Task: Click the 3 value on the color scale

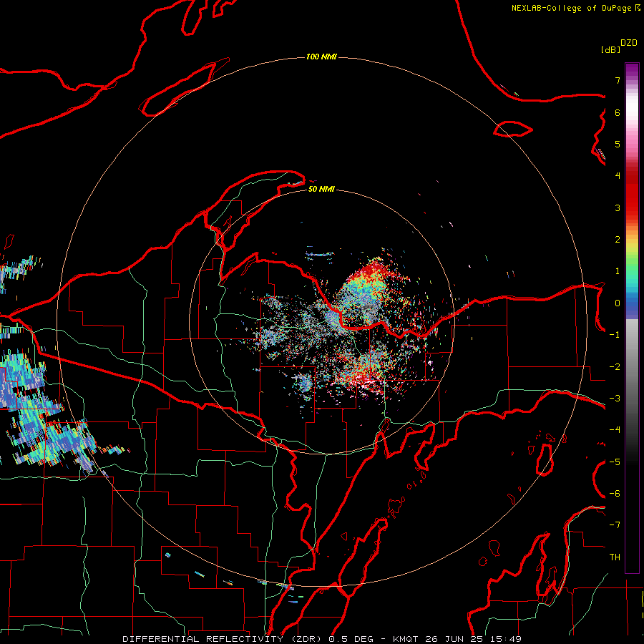Action: pyautogui.click(x=618, y=208)
